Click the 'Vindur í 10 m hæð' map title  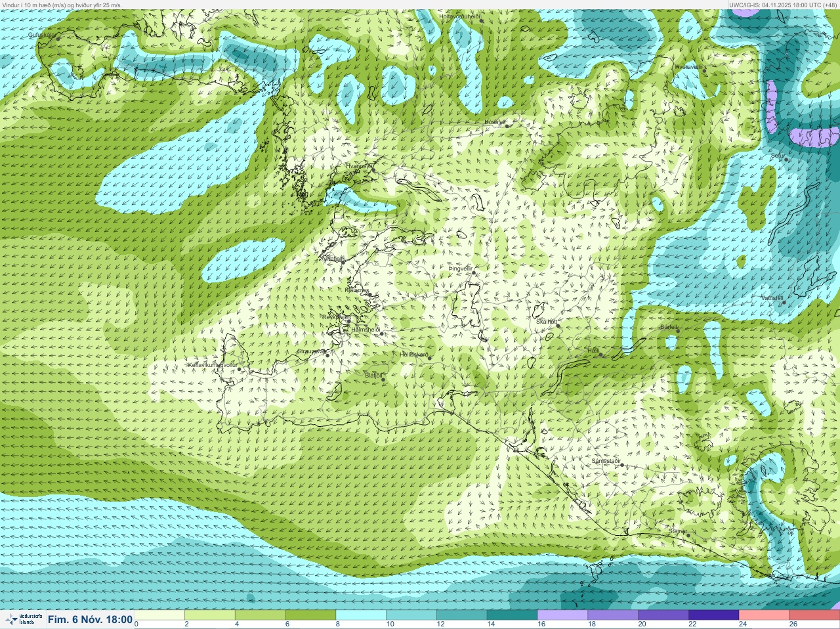click(62, 5)
